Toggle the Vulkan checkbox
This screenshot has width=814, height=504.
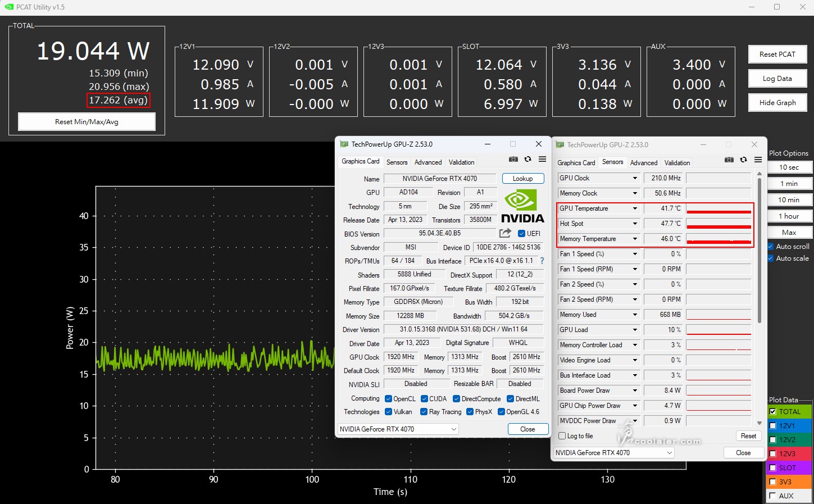click(388, 412)
